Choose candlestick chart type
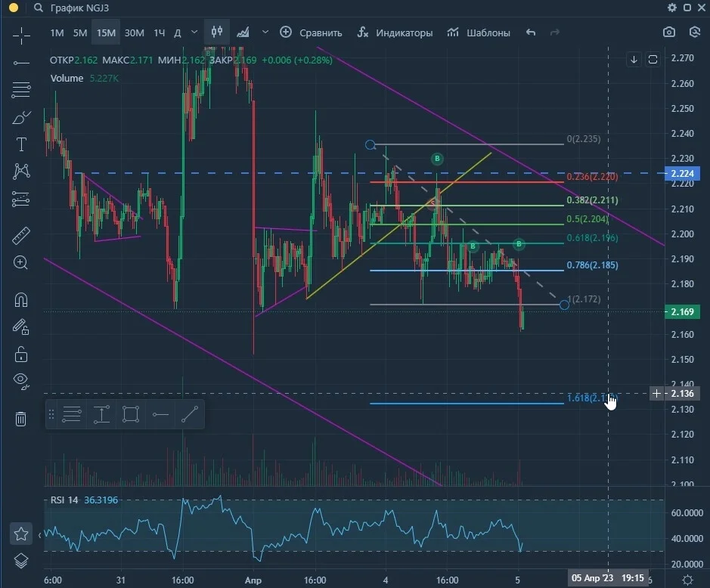710x588 pixels. click(217, 32)
